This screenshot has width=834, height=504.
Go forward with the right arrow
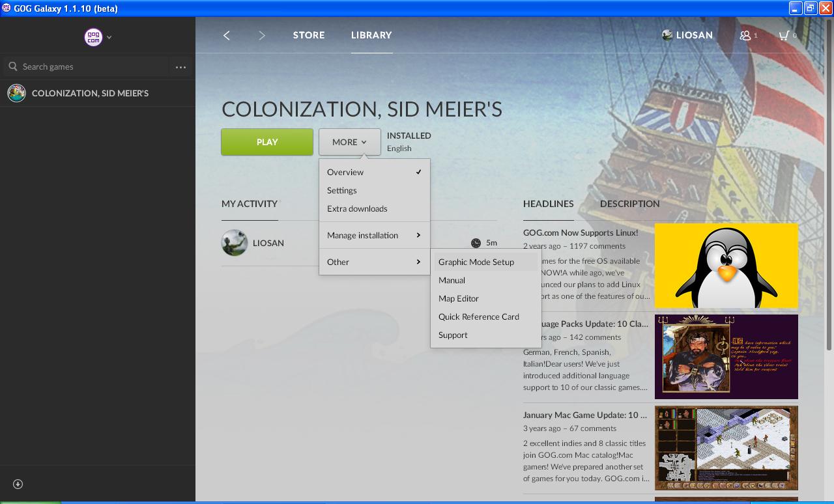[x=262, y=35]
